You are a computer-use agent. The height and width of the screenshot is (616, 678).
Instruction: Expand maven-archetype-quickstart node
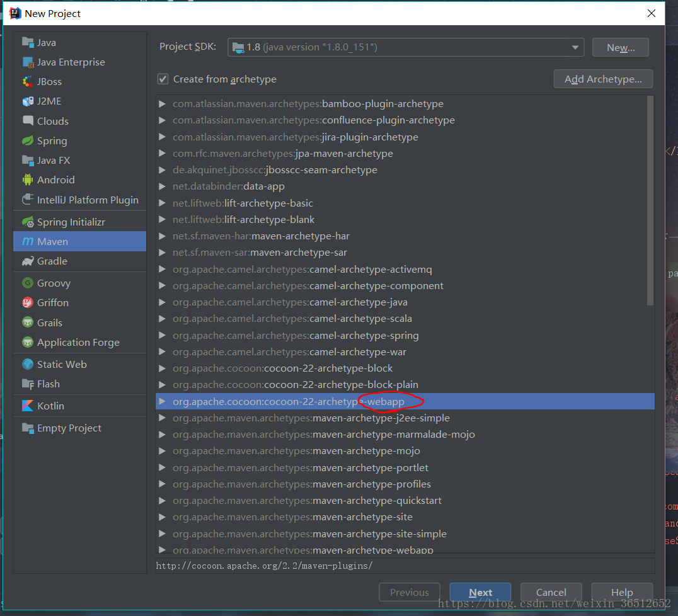[162, 501]
